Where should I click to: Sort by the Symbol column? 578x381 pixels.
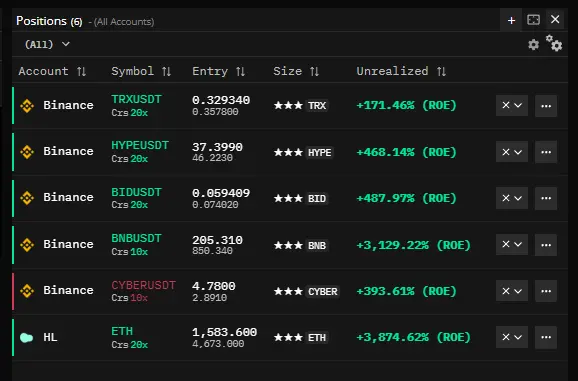pyautogui.click(x=141, y=71)
